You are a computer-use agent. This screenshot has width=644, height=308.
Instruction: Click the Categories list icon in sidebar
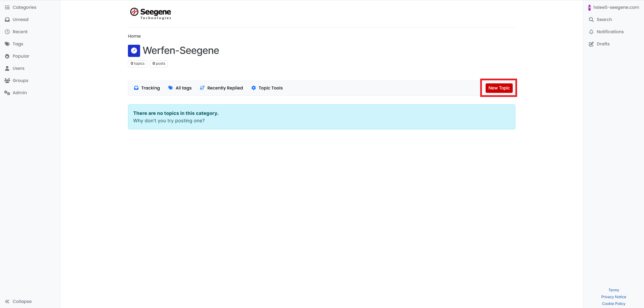[x=7, y=7]
